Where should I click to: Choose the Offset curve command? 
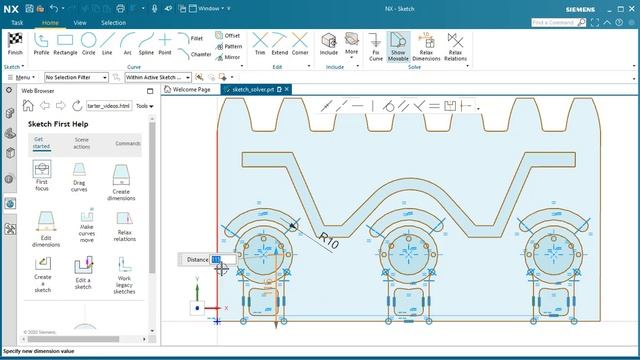228,36
